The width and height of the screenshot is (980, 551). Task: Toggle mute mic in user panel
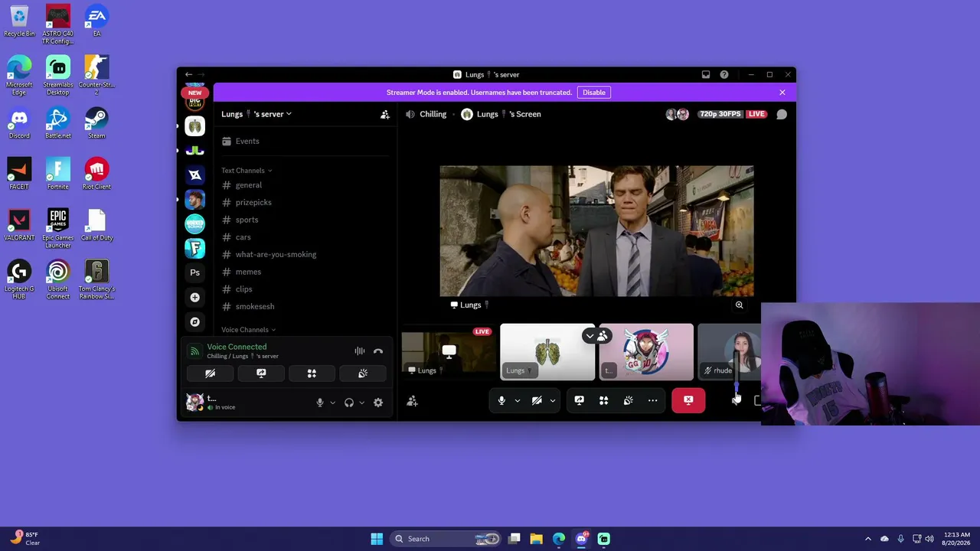(320, 403)
